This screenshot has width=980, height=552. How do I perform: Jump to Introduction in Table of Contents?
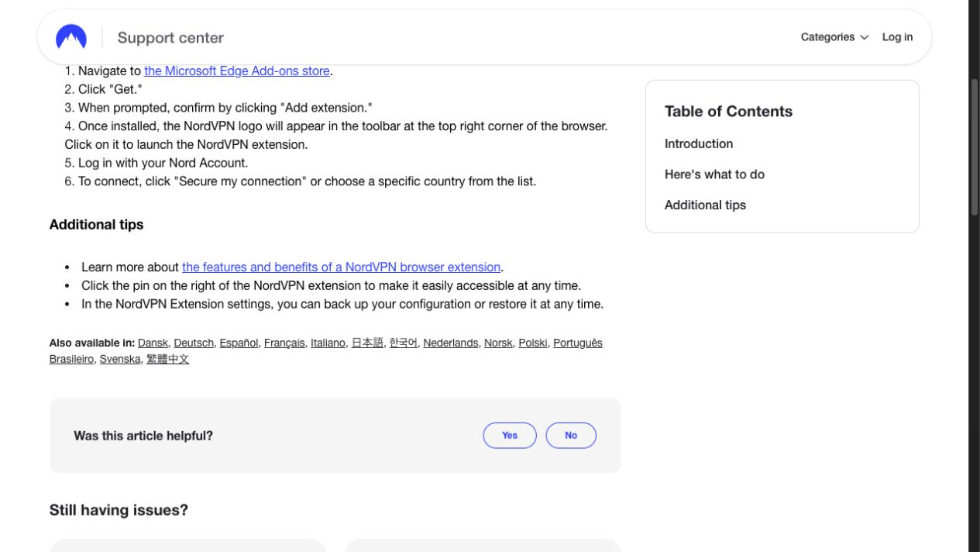(699, 143)
